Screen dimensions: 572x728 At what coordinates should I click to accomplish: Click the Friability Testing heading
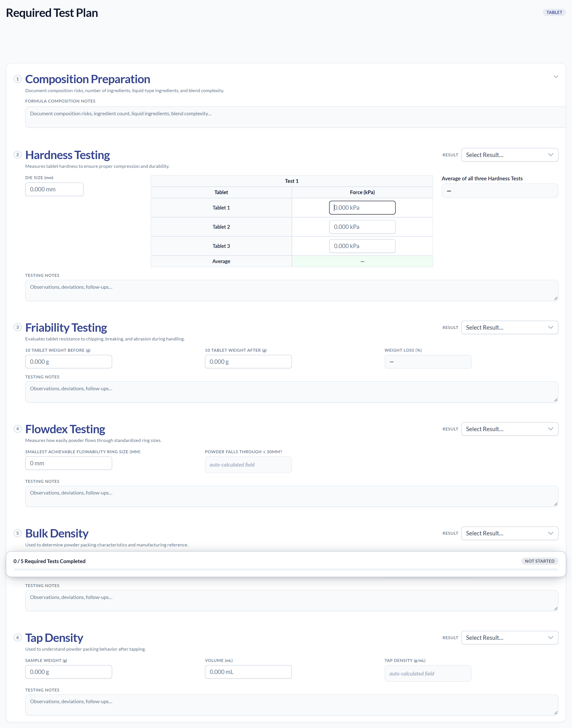(x=66, y=328)
